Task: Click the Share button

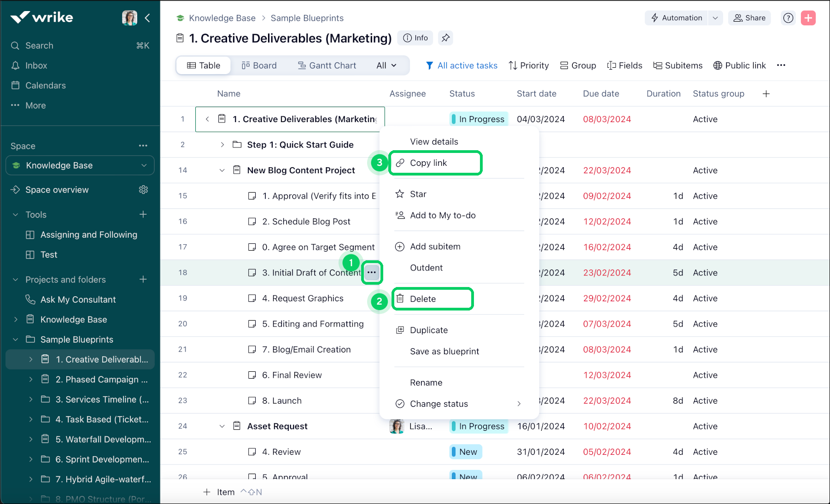Action: [x=749, y=18]
